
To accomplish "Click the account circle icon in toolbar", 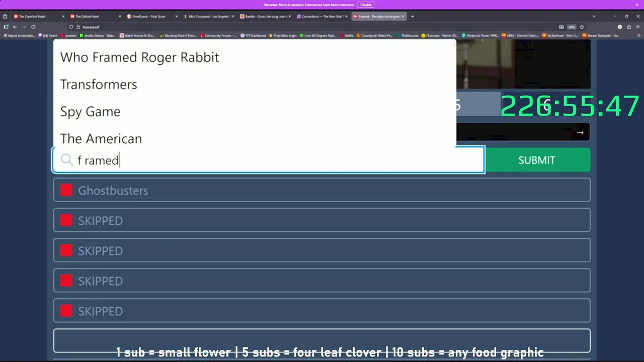I will coord(620,27).
